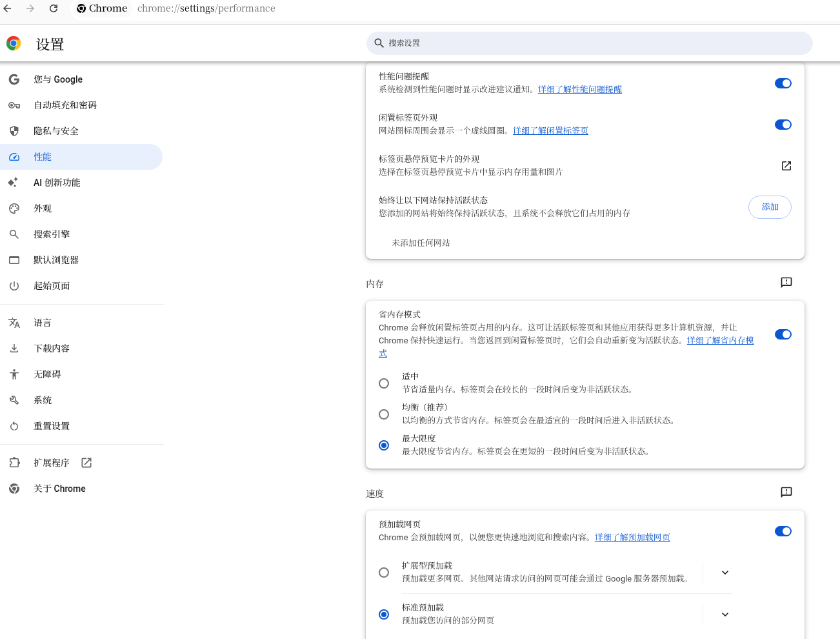Click the Chrome logo beside 设置 title

pos(14,43)
